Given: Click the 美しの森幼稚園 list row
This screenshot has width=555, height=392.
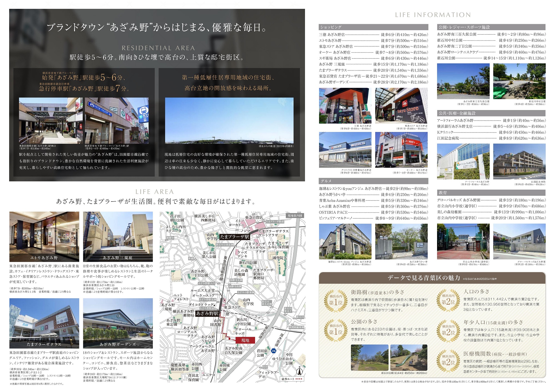Looking at the screenshot, I should [x=491, y=212].
